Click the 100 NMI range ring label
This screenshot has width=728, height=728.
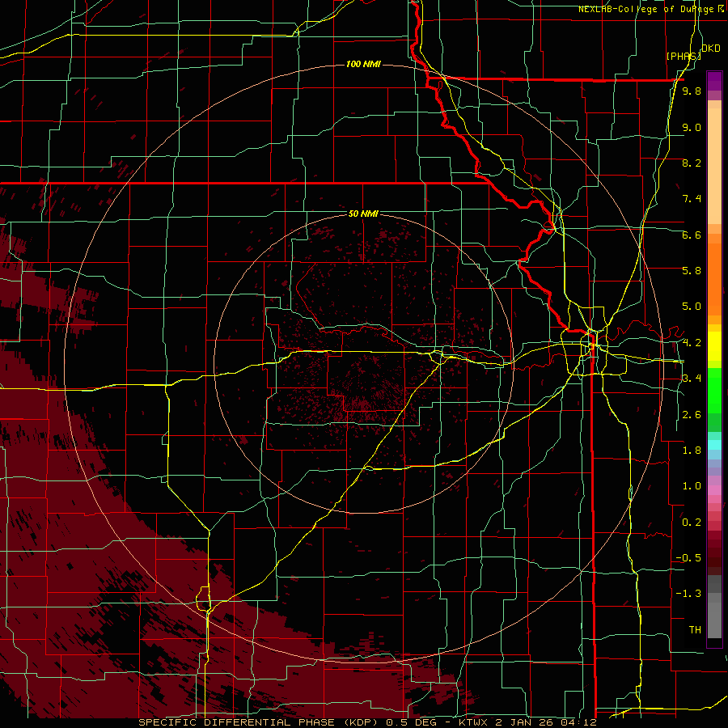(363, 64)
